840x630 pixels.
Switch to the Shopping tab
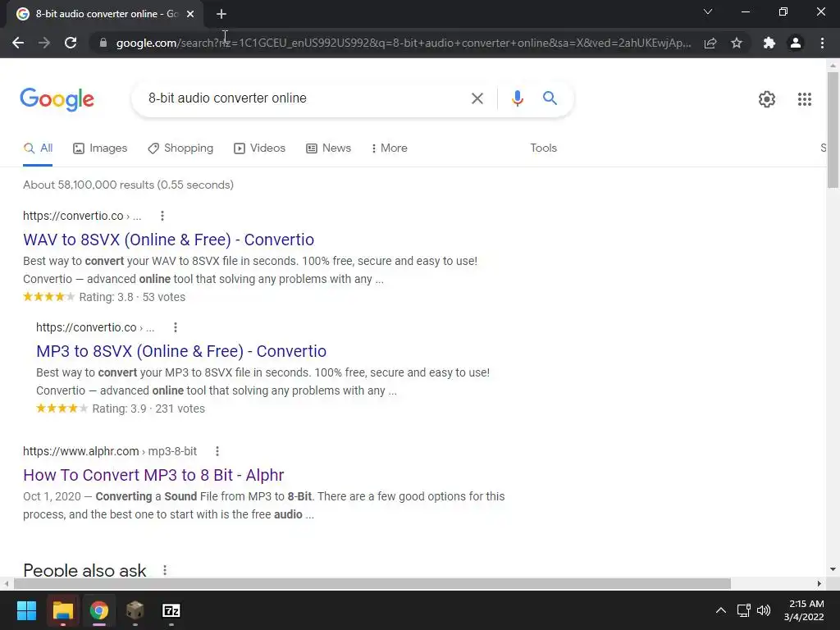[180, 148]
